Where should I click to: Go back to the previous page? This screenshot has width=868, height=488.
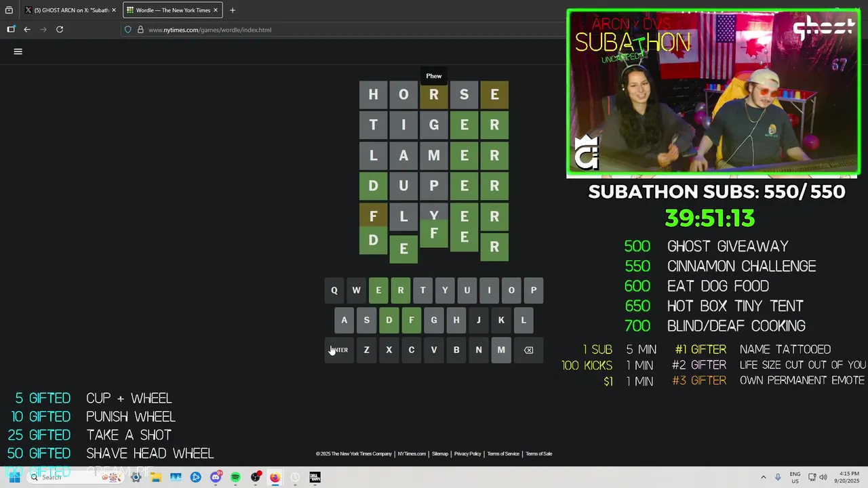(x=27, y=29)
